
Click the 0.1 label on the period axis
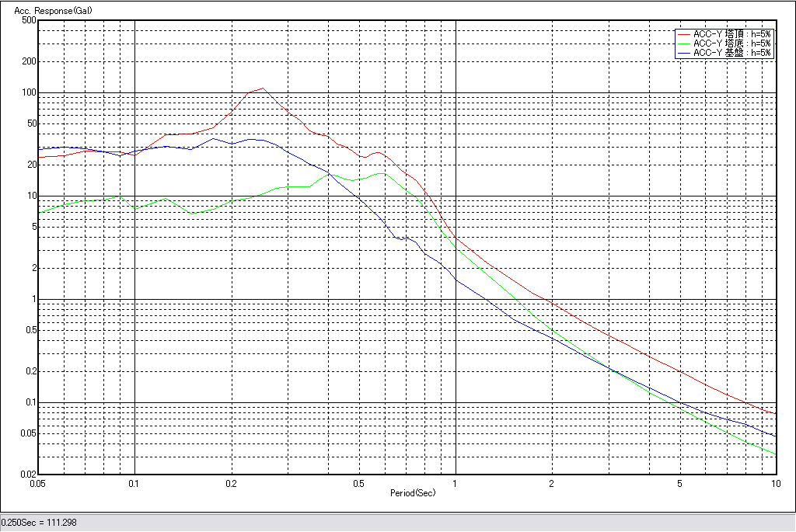click(134, 483)
